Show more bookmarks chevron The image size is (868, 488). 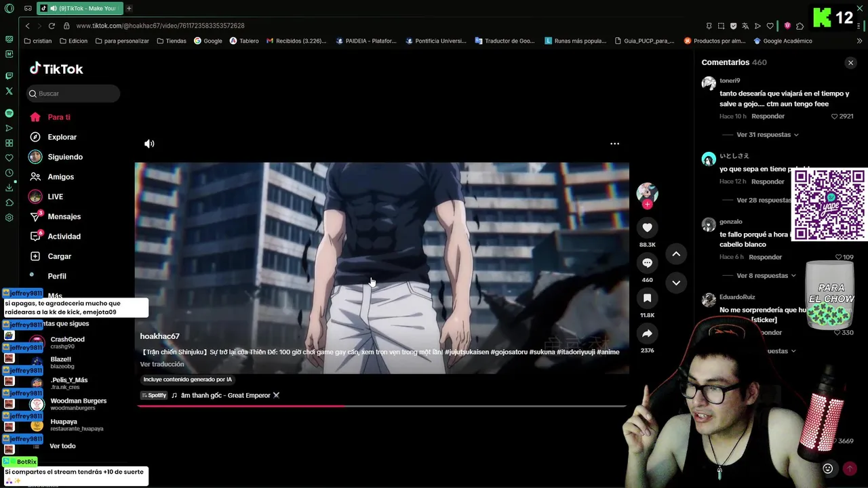click(860, 41)
